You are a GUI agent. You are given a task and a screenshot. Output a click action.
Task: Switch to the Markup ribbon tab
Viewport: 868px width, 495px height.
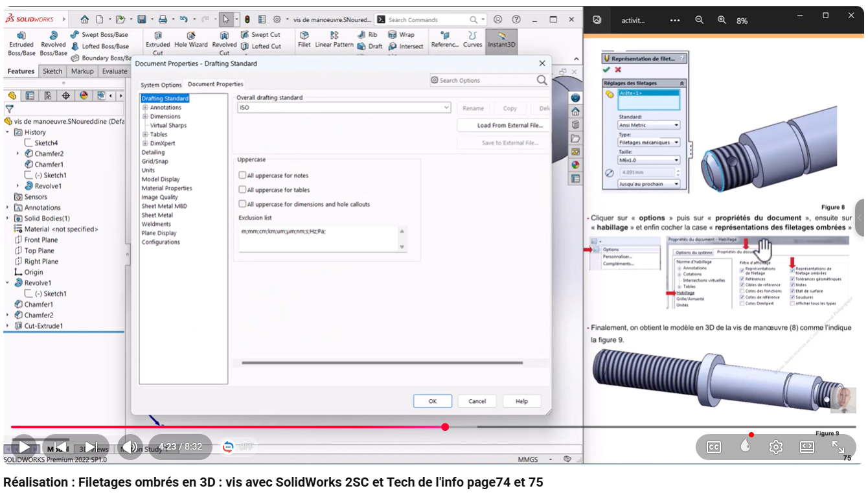click(82, 71)
